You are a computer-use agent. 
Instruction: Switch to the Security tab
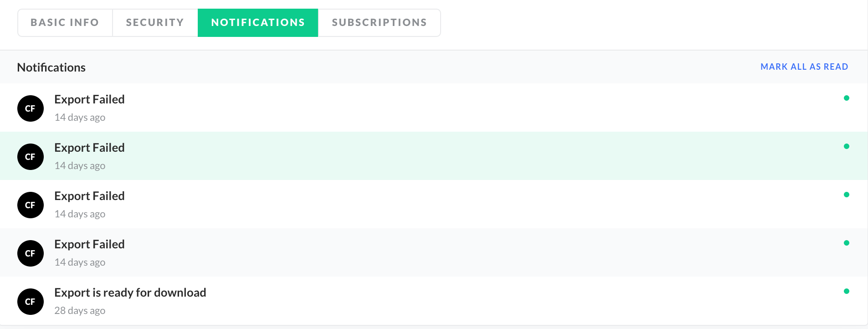(x=155, y=23)
